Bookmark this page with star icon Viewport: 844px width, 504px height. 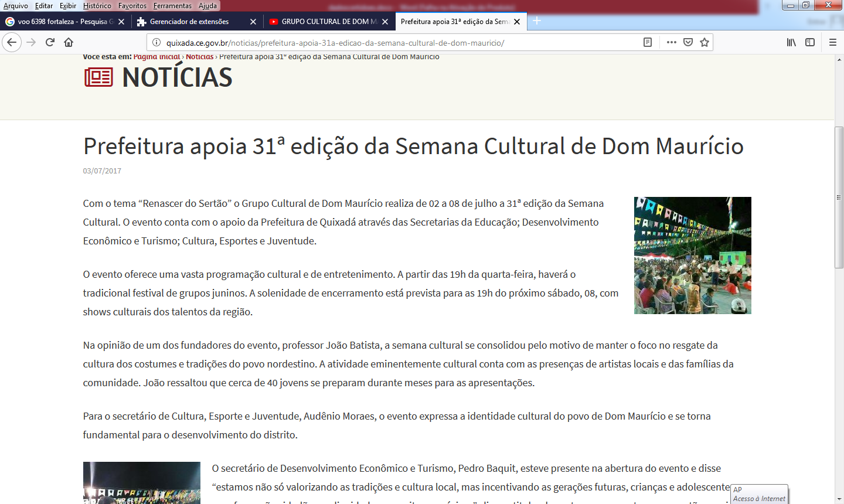click(x=705, y=42)
